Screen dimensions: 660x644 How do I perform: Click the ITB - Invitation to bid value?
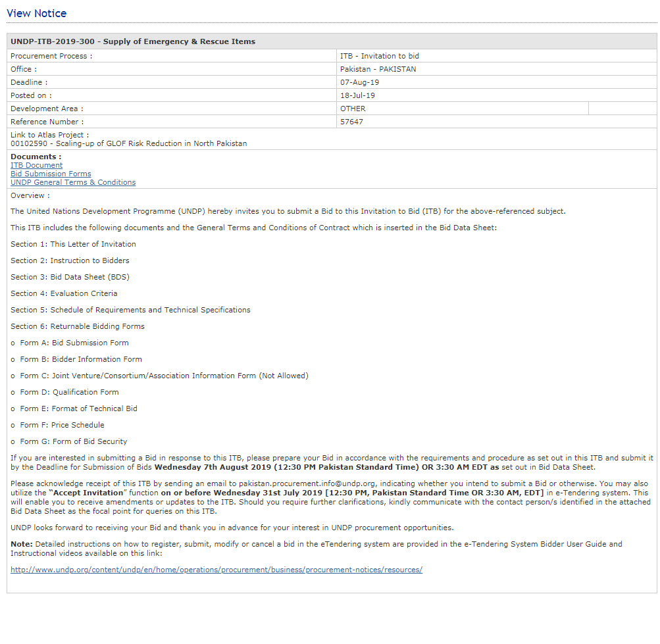380,56
